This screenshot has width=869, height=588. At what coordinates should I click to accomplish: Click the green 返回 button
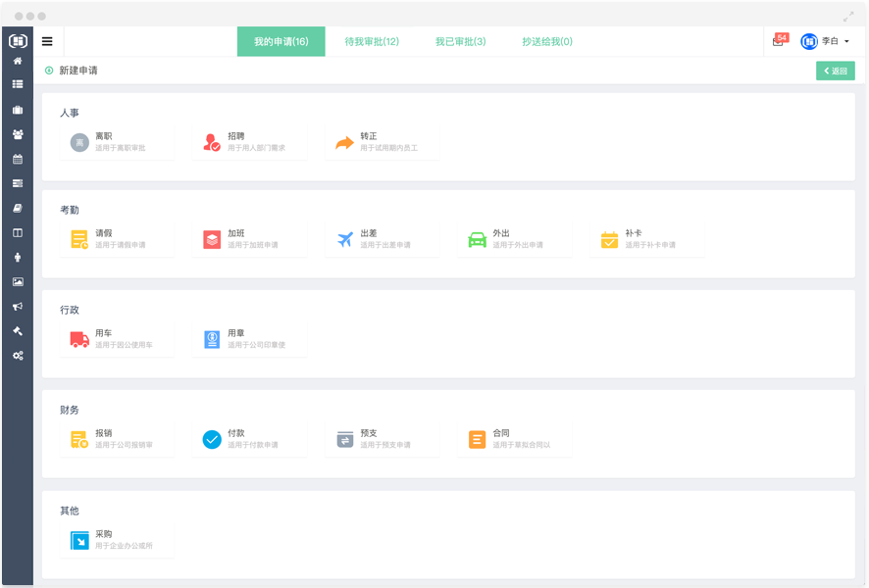click(835, 71)
